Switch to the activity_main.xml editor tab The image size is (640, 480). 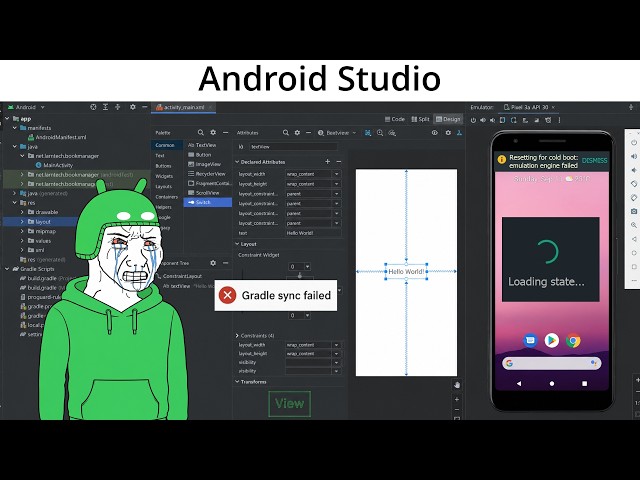184,107
